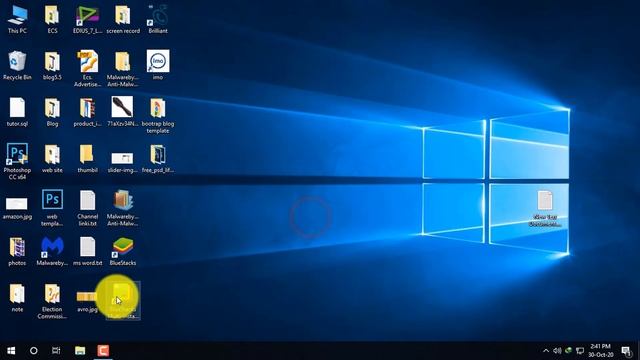This screenshot has height=360, width=640.
Task: Select the amazon.jpg image file
Action: 17,208
